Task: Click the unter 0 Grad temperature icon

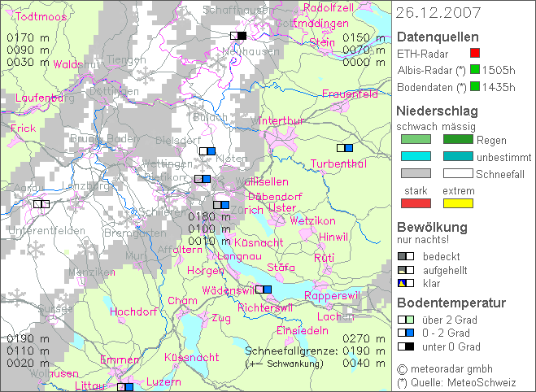Action: [406, 346]
